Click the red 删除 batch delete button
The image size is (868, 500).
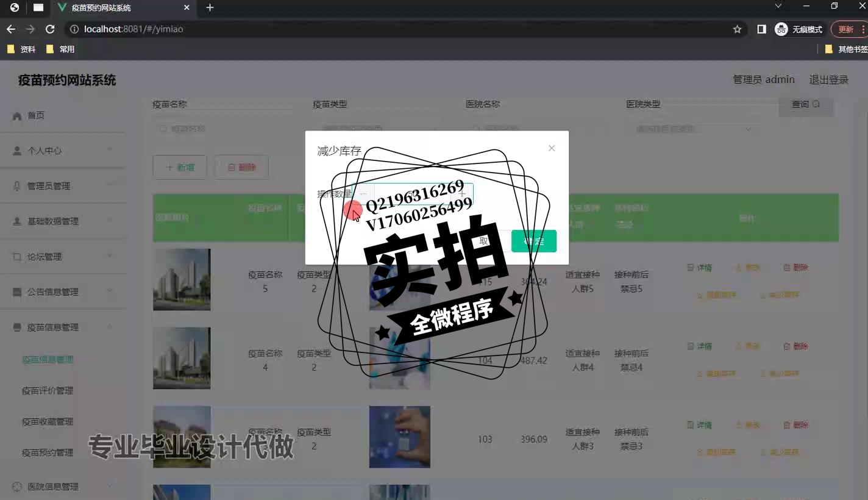[242, 167]
